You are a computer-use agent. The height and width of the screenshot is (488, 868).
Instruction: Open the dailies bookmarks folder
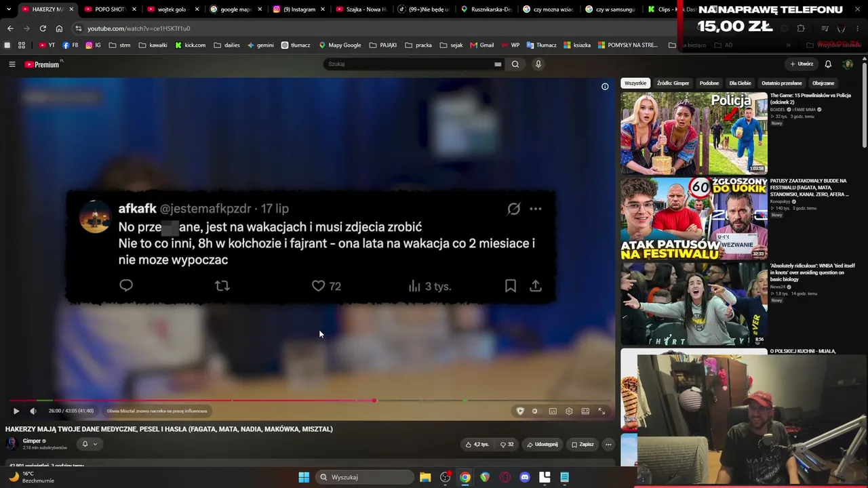coord(226,45)
